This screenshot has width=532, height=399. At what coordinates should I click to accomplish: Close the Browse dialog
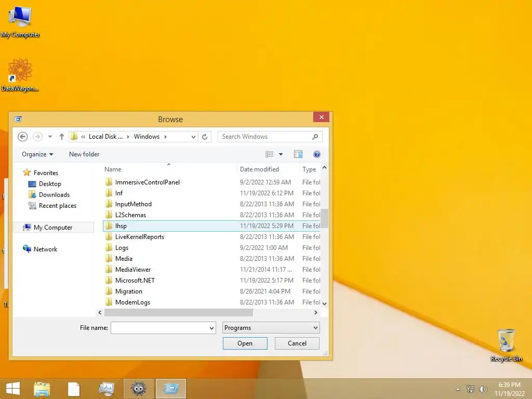point(321,117)
